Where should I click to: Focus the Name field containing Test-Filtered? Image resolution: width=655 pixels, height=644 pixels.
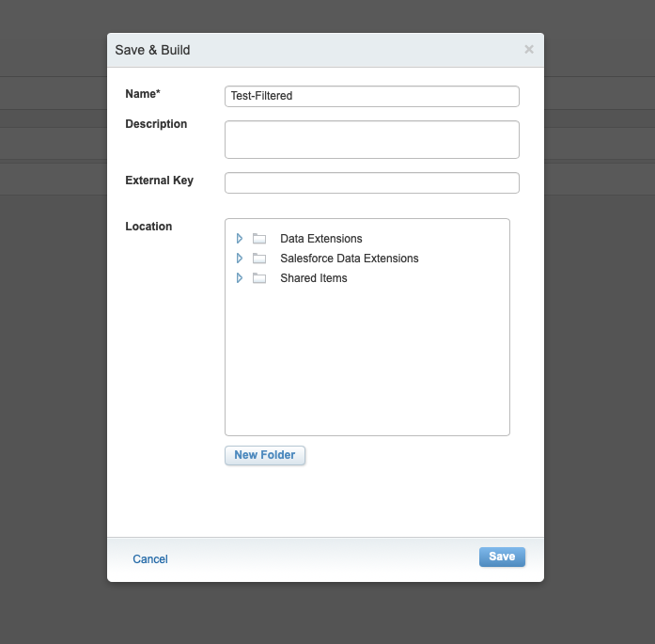(372, 96)
